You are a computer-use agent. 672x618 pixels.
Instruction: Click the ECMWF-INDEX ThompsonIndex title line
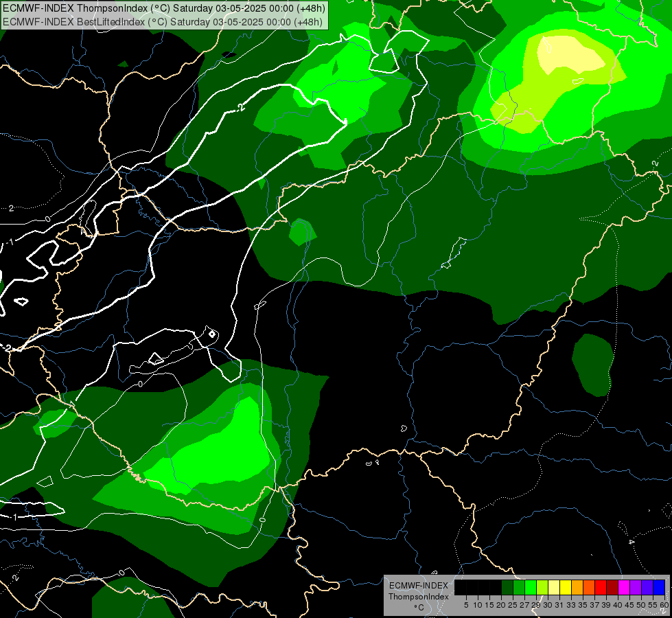[164, 8]
